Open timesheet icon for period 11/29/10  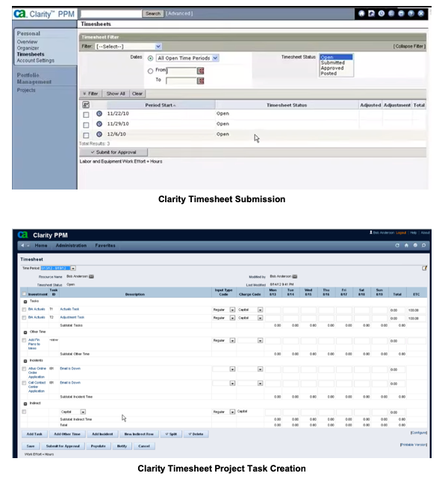click(x=99, y=124)
